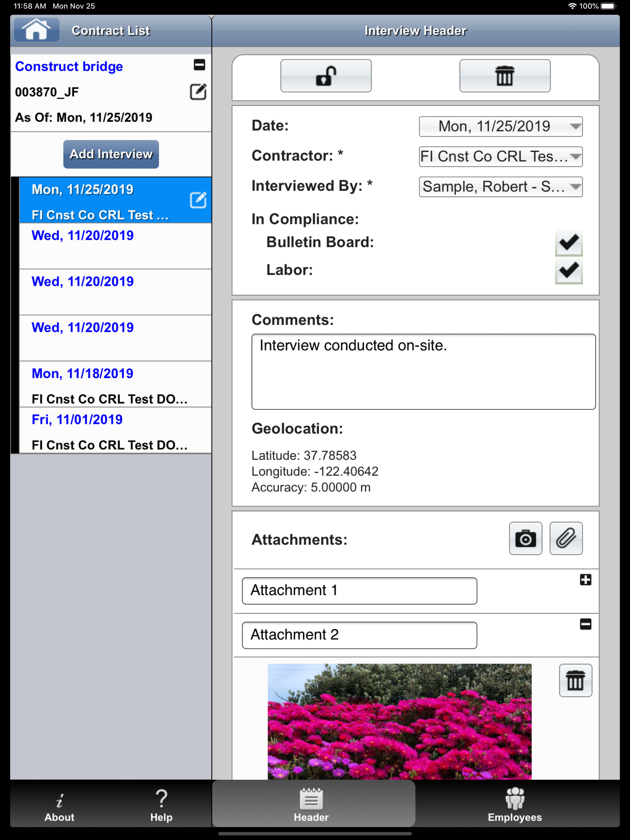Edit the selected Mon, 11/25/2019 interview
630x840 pixels.
tap(198, 200)
